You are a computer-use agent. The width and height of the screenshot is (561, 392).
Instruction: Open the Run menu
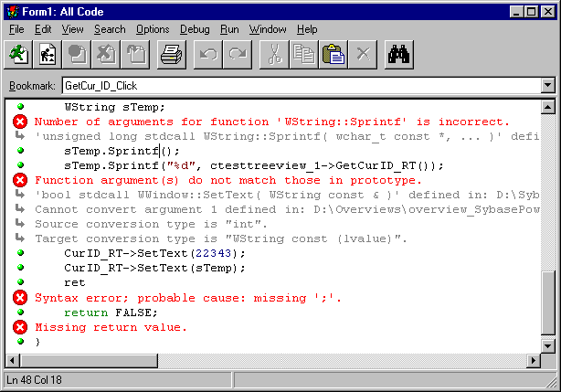[229, 29]
